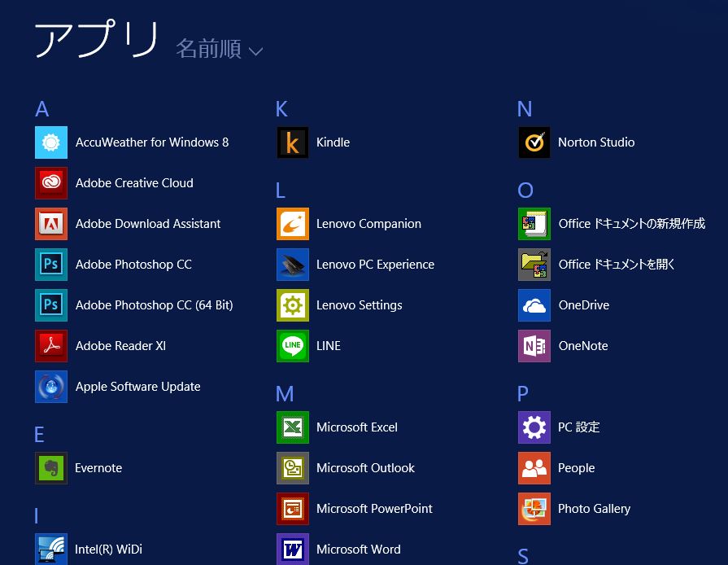Click 'Photo Gallery' label

[x=594, y=509]
